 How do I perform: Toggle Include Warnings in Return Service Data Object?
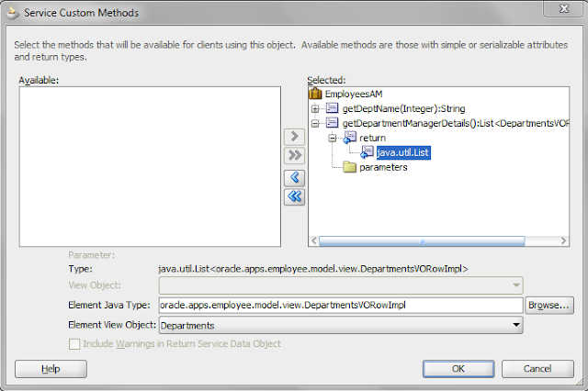[74, 344]
